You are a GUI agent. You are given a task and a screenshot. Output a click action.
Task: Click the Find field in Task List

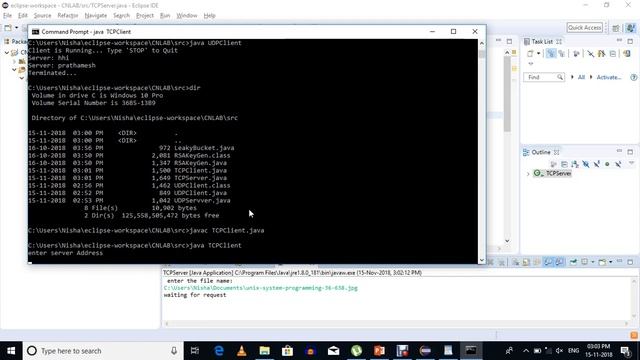[x=544, y=77]
